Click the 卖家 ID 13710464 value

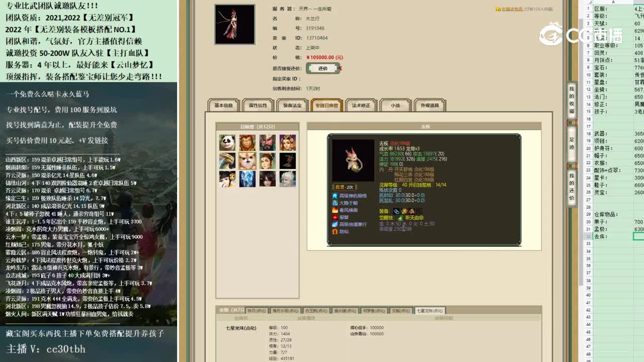316,38
